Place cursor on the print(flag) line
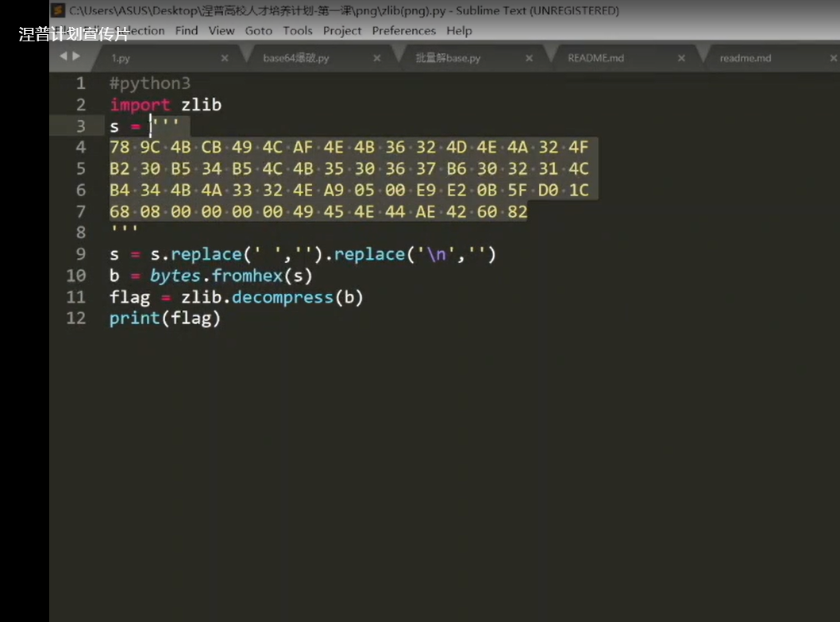 coord(165,319)
